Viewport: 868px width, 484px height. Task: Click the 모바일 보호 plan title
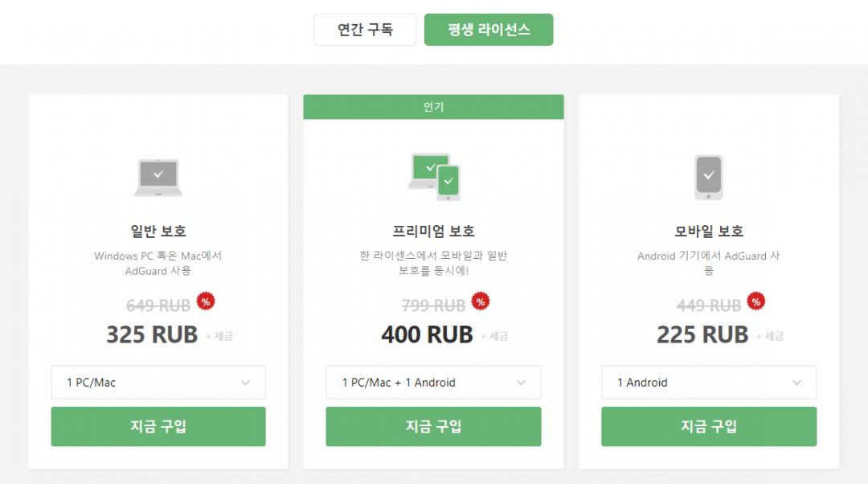708,232
